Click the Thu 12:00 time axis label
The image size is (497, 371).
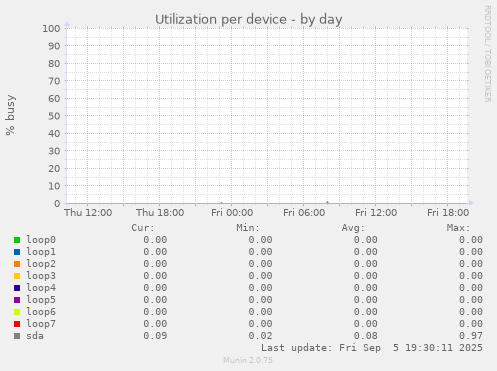[x=88, y=213]
